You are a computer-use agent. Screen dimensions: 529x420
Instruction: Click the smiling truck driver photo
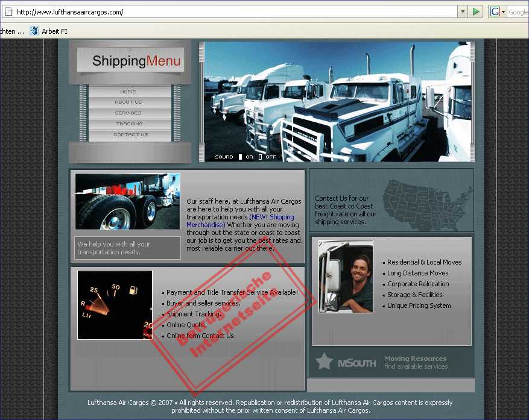coord(346,277)
